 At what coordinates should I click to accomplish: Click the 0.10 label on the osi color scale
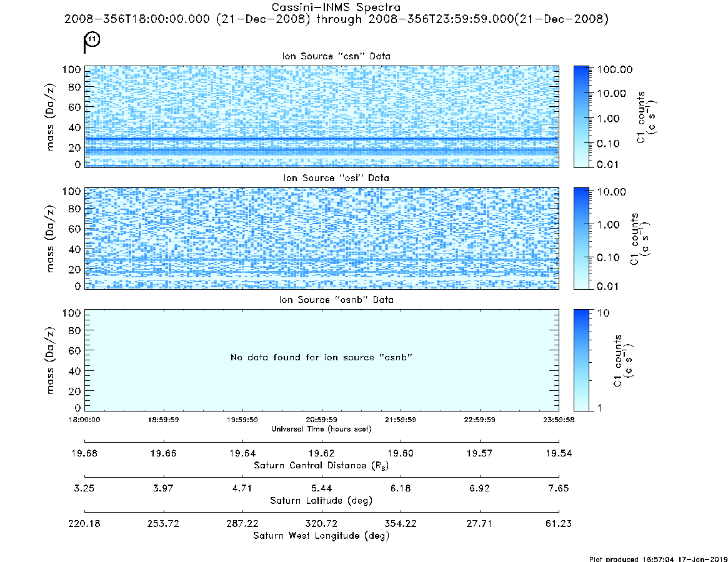pyautogui.click(x=608, y=257)
